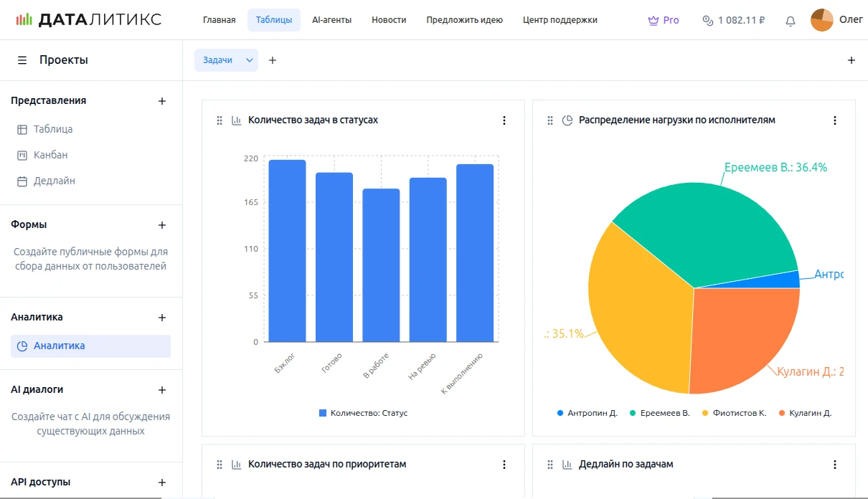Expand the Задачи tab dropdown arrow

click(x=250, y=60)
